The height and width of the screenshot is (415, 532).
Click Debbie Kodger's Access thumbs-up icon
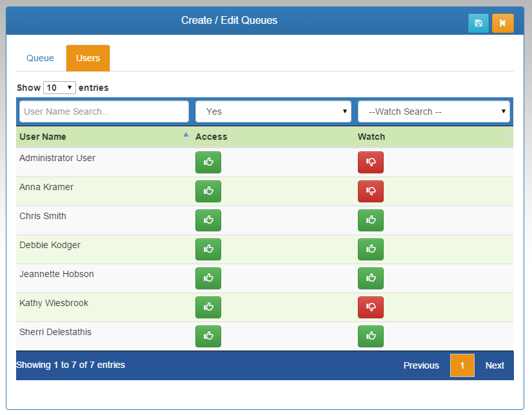click(208, 249)
